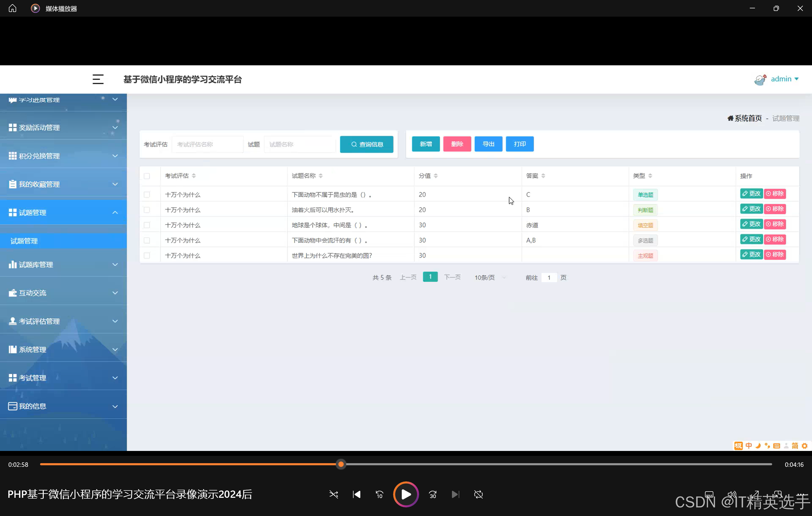Skip forward 30 seconds icon
812x516 pixels.
coord(433,494)
